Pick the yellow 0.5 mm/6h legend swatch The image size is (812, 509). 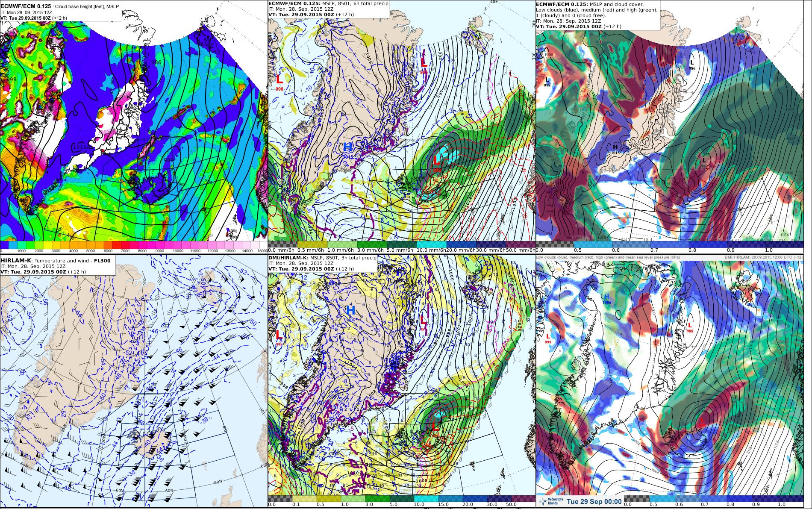coord(312,244)
